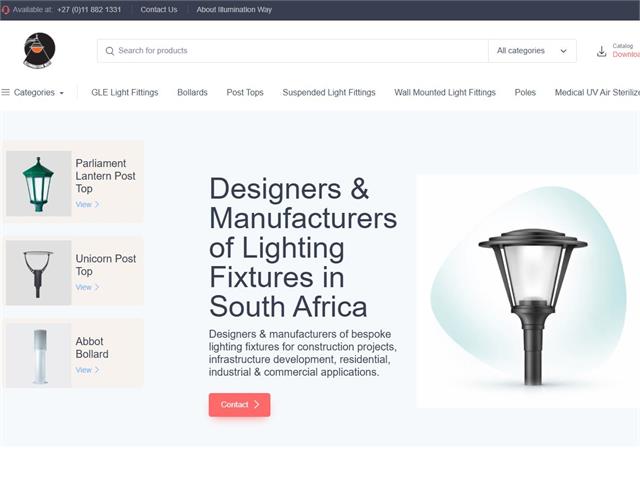Viewport: 640px width, 480px height.
Task: Open Wall Mounted Light Fittings
Action: tap(444, 93)
